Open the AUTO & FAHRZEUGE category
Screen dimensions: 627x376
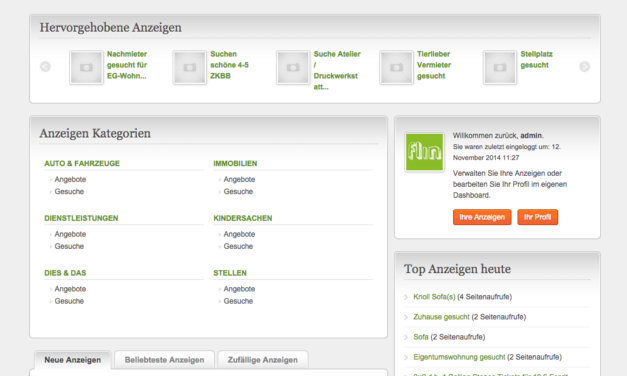(82, 164)
